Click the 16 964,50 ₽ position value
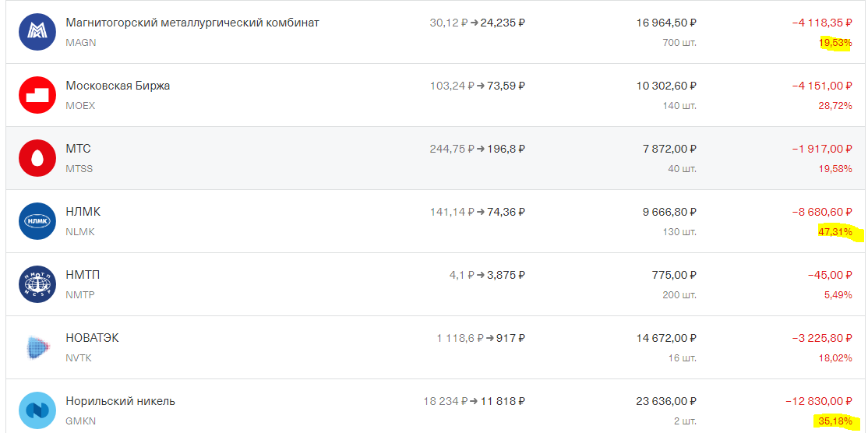 click(x=666, y=23)
